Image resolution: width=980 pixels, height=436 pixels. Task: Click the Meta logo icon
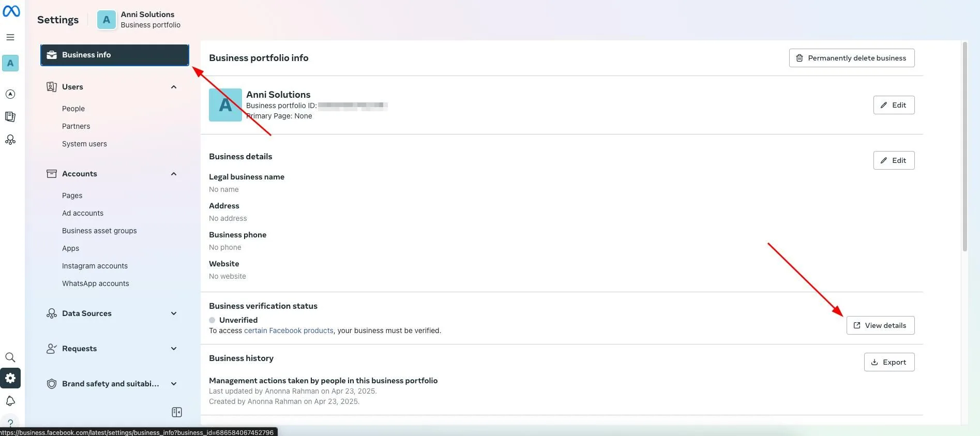pyautogui.click(x=11, y=11)
